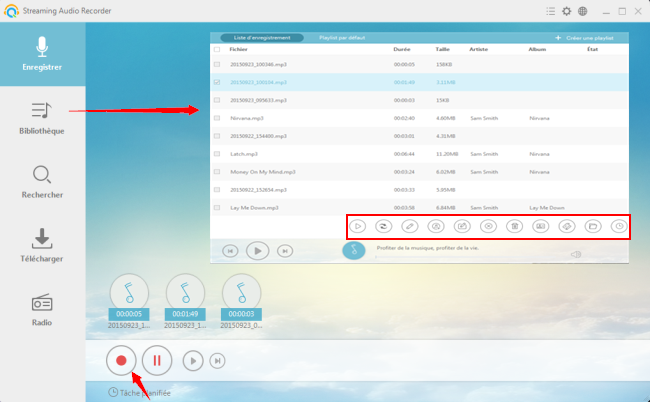The width and height of the screenshot is (650, 402).
Task: Open the Rechercher section
Action: (42, 182)
